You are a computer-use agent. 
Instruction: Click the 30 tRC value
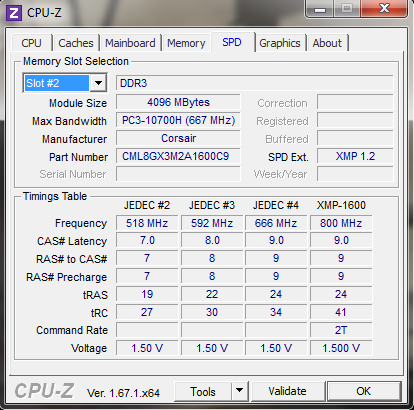212,312
